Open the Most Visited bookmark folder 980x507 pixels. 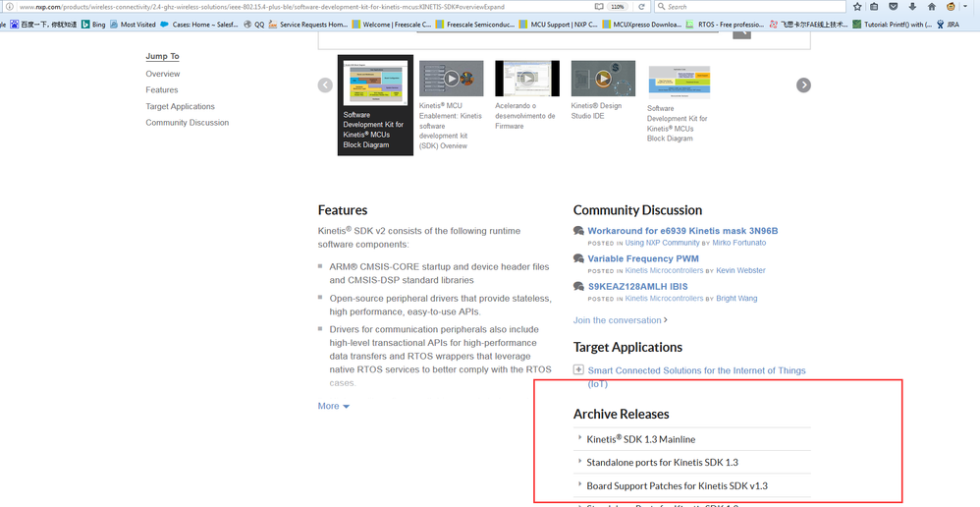(x=133, y=25)
